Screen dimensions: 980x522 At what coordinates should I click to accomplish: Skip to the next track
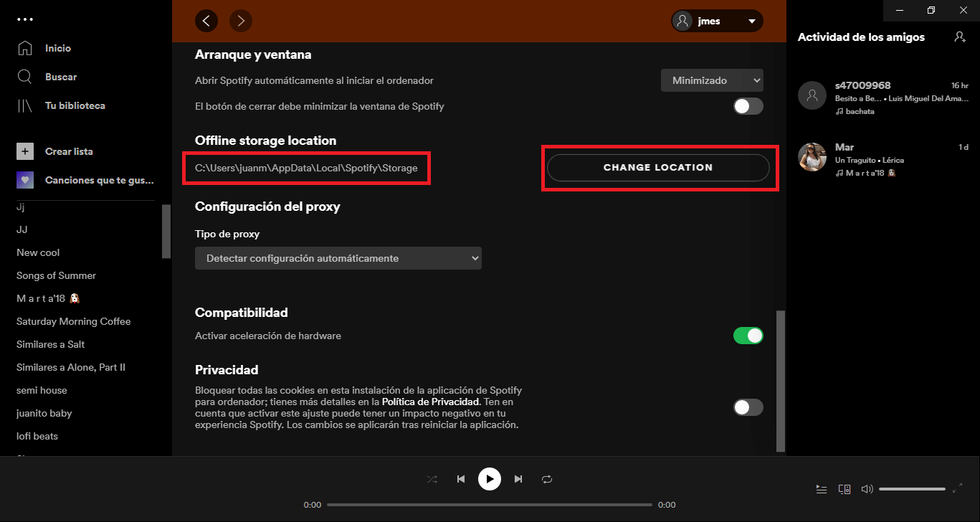pos(518,479)
